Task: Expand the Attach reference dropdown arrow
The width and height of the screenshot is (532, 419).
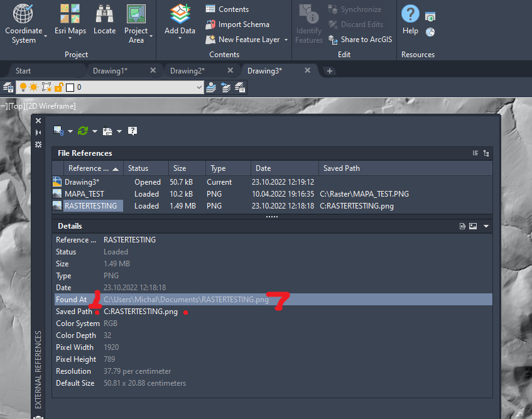Action: 70,131
